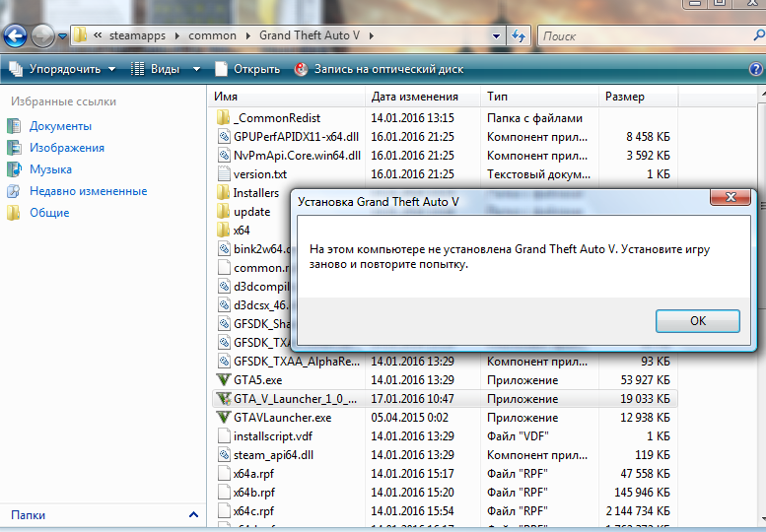Click the Back navigation arrow
Viewport: 766px width, 532px height.
(x=15, y=35)
